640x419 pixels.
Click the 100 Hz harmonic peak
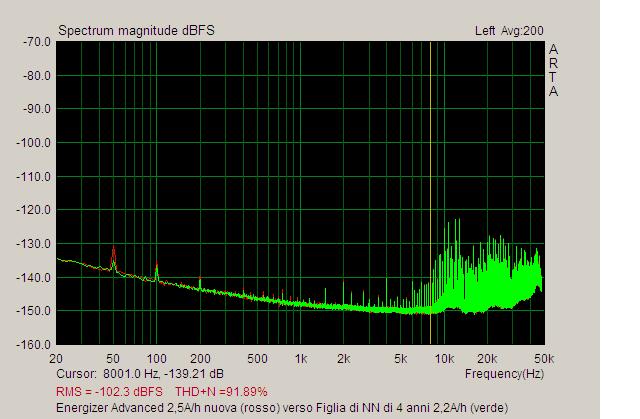156,271
